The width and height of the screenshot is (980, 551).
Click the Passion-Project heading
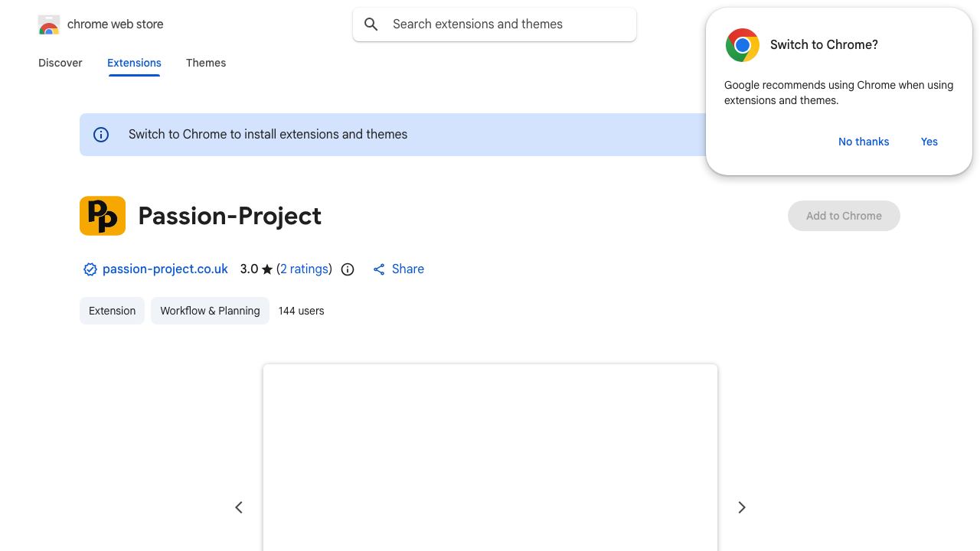click(230, 216)
